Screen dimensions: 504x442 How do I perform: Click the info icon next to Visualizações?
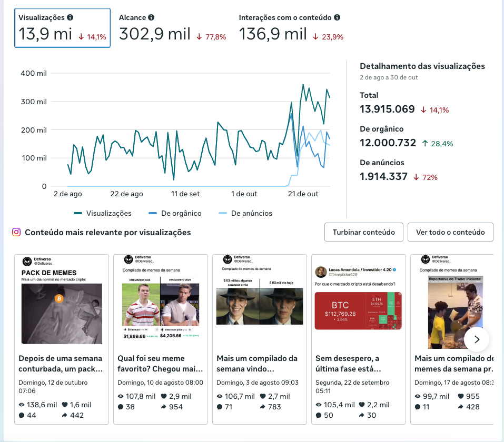(x=70, y=17)
